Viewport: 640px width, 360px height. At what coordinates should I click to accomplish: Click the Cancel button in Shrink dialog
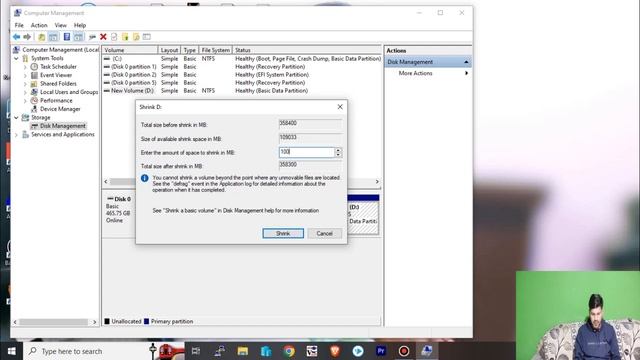324,233
